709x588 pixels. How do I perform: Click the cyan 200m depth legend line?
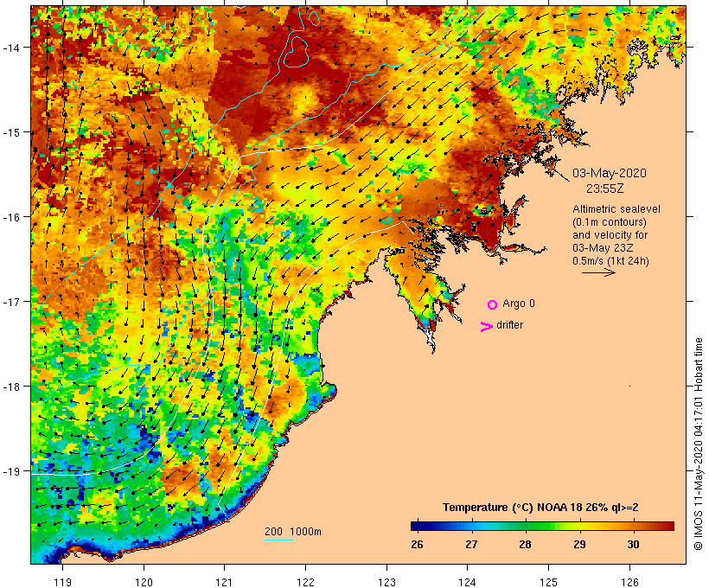point(279,540)
